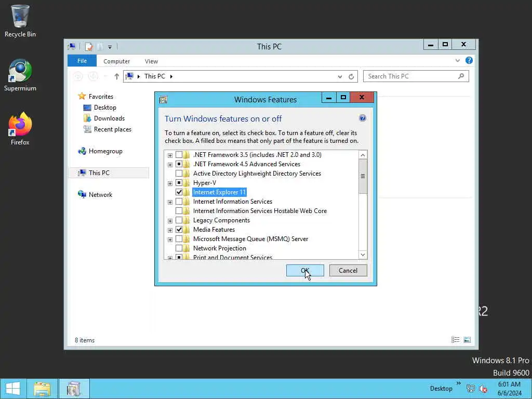The width and height of the screenshot is (532, 399).
Task: Click the network tray icon
Action: tap(471, 389)
